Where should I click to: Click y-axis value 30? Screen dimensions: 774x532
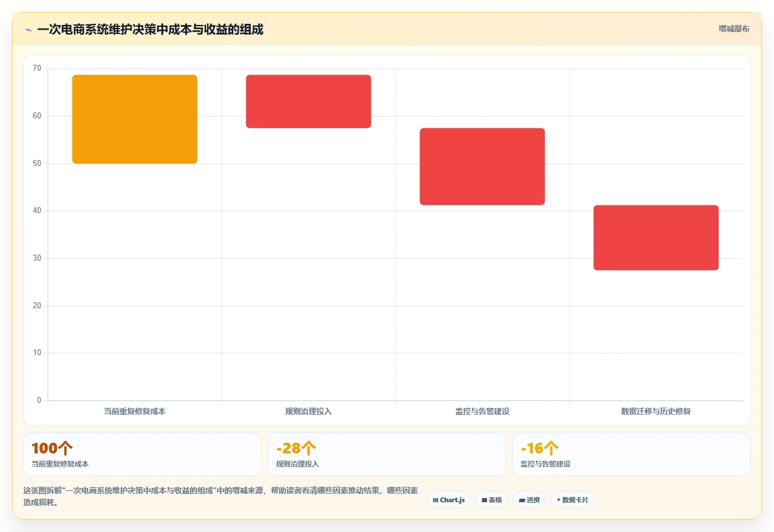click(x=37, y=258)
